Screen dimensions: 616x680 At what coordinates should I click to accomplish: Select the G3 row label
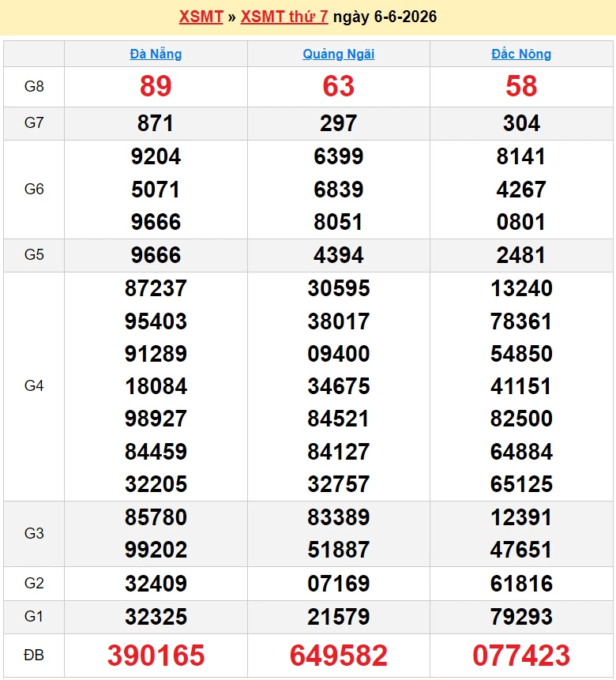(x=34, y=533)
